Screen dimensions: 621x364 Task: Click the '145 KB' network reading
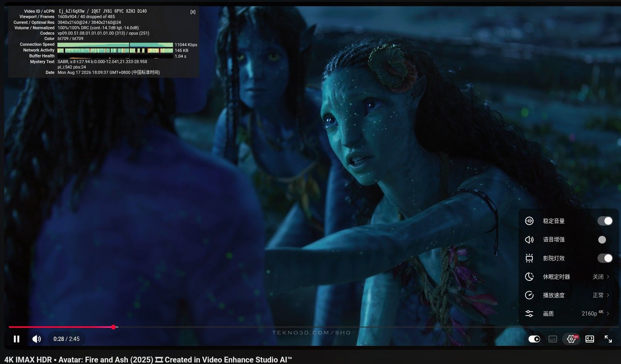181,50
